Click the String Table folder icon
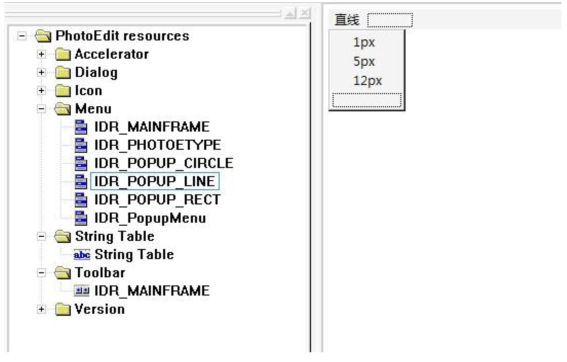Viewport: 567px width, 362px height. (x=63, y=237)
